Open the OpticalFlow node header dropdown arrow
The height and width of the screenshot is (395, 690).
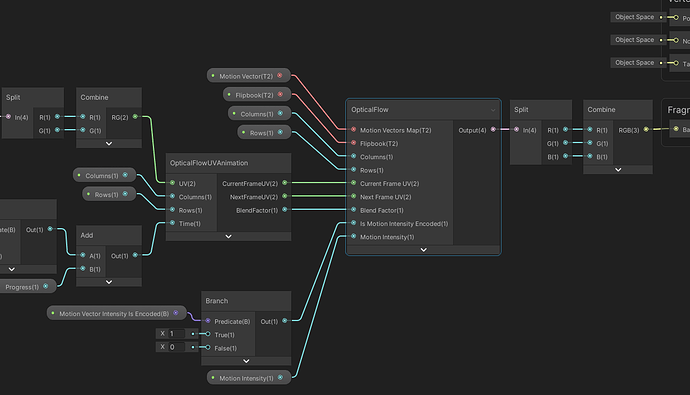point(493,110)
